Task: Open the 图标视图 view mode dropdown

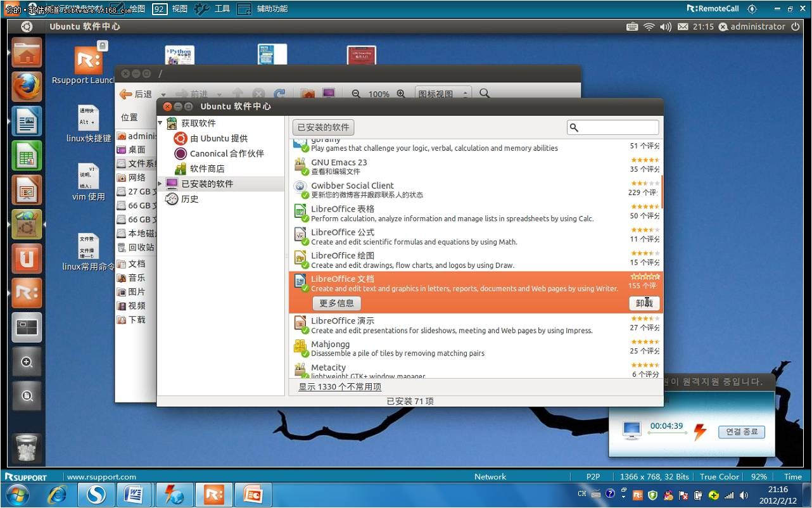Action: [x=443, y=94]
